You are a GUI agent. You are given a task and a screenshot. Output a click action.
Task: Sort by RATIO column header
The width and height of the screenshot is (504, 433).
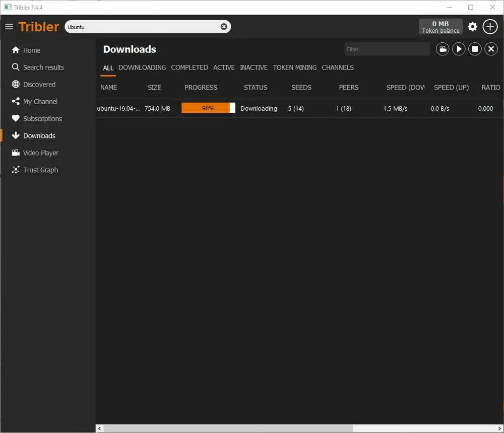click(490, 88)
